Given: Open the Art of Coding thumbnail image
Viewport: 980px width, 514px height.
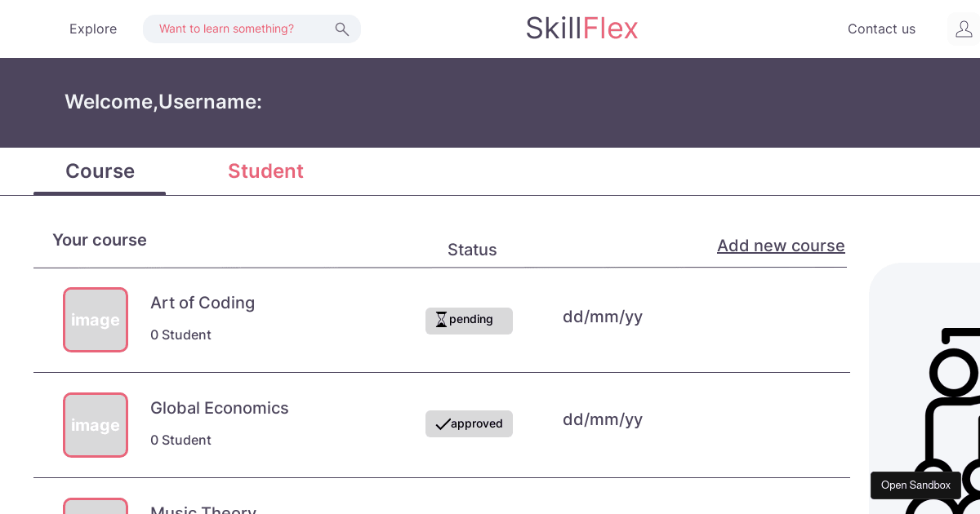Looking at the screenshot, I should point(96,320).
